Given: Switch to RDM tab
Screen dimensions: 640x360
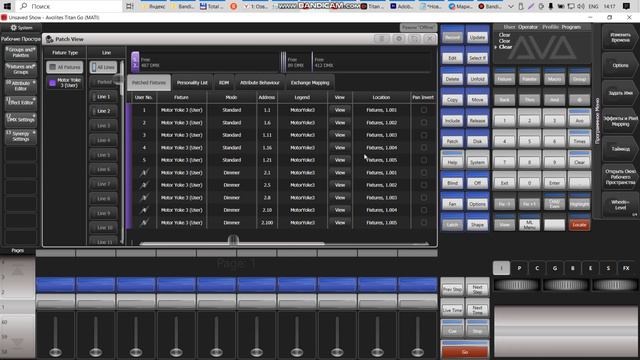Looking at the screenshot, I should coord(224,82).
